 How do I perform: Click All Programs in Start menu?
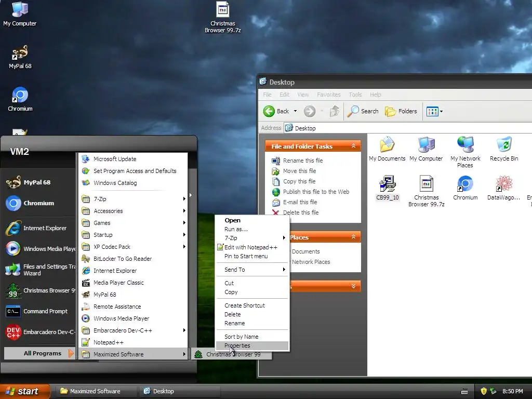coord(39,353)
